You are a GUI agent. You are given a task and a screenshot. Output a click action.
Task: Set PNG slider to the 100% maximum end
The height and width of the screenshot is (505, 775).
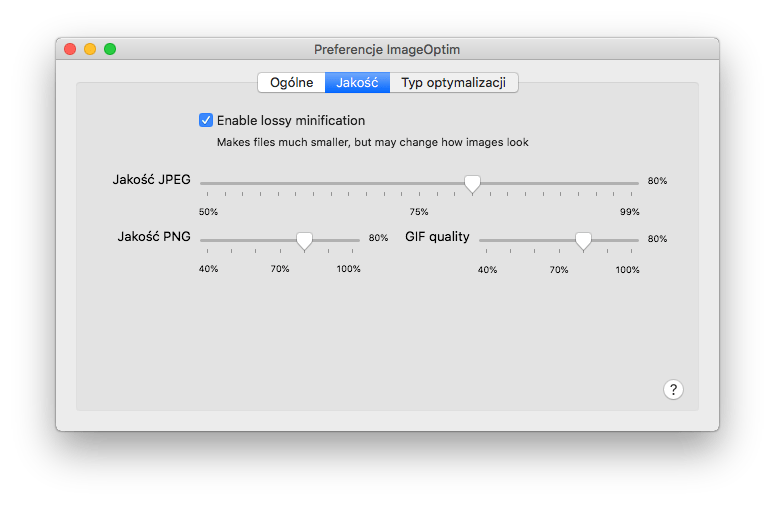357,240
